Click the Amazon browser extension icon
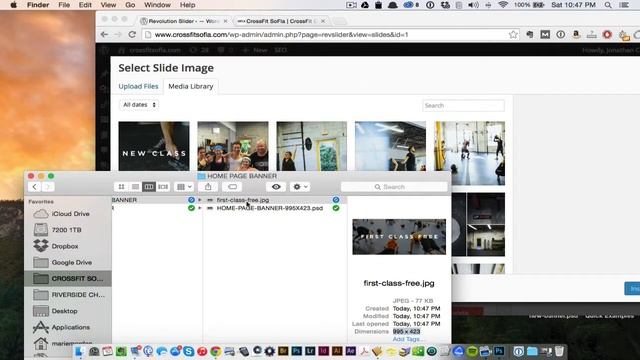Viewport: 640px width, 360px height. tap(576, 35)
